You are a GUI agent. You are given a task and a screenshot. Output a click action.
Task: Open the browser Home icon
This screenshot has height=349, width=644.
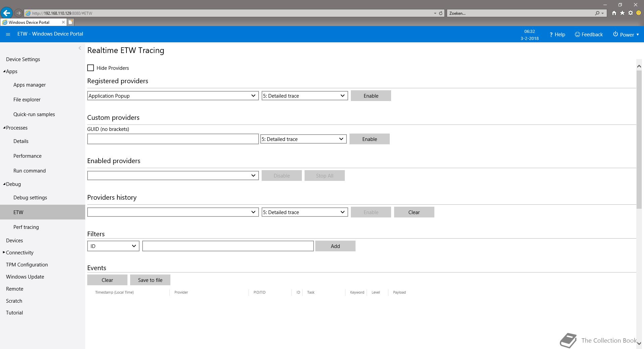tap(614, 13)
